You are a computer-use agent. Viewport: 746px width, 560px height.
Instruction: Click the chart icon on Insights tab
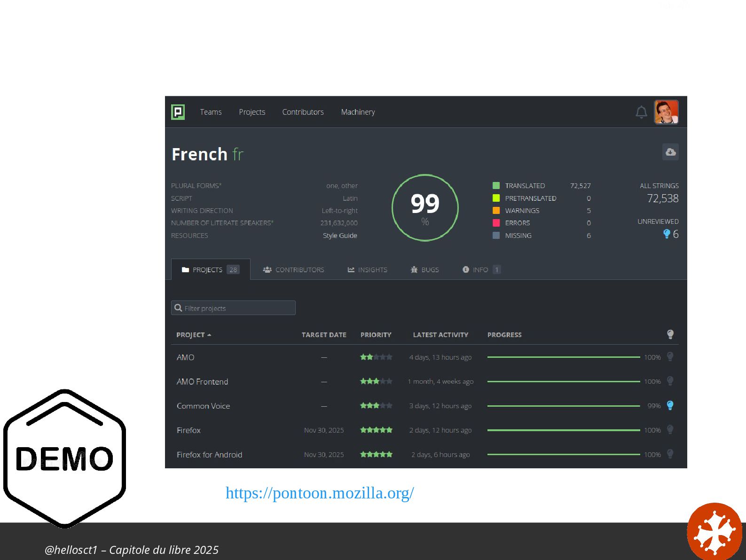coord(351,270)
